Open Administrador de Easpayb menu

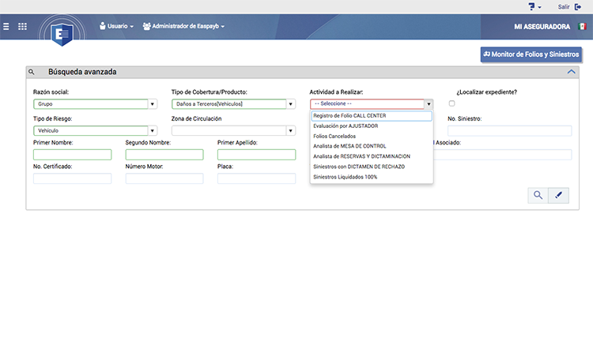(x=184, y=26)
